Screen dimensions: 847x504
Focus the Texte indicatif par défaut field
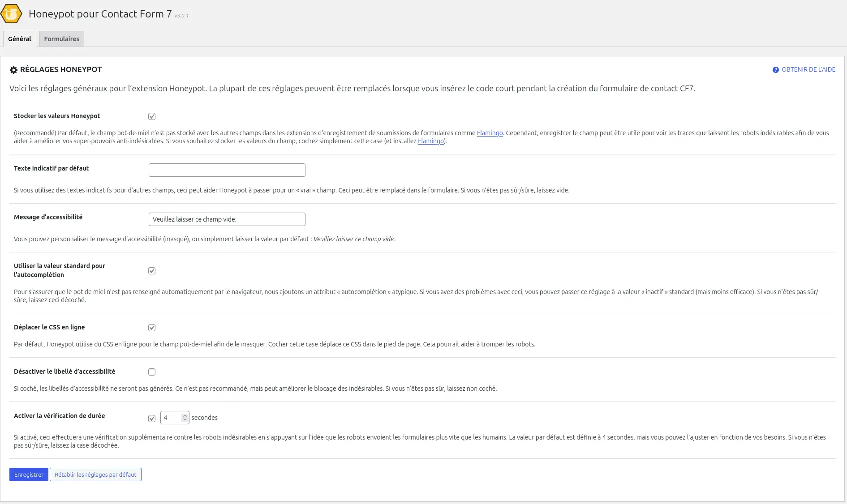coord(227,170)
